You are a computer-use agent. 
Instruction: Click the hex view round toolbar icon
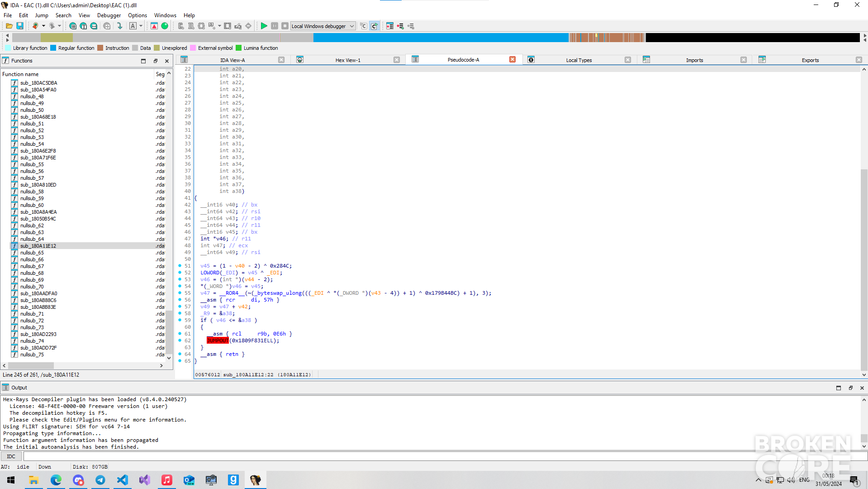pyautogui.click(x=73, y=26)
